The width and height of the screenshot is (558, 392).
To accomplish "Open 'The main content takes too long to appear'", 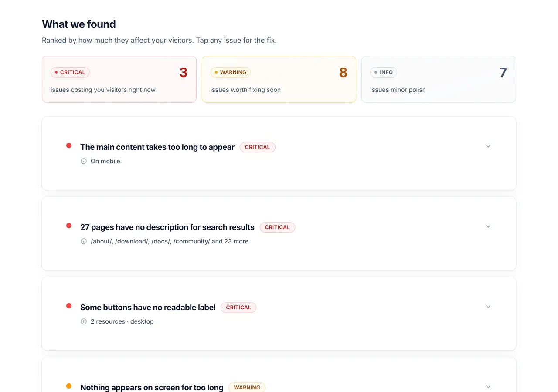I will tap(157, 147).
